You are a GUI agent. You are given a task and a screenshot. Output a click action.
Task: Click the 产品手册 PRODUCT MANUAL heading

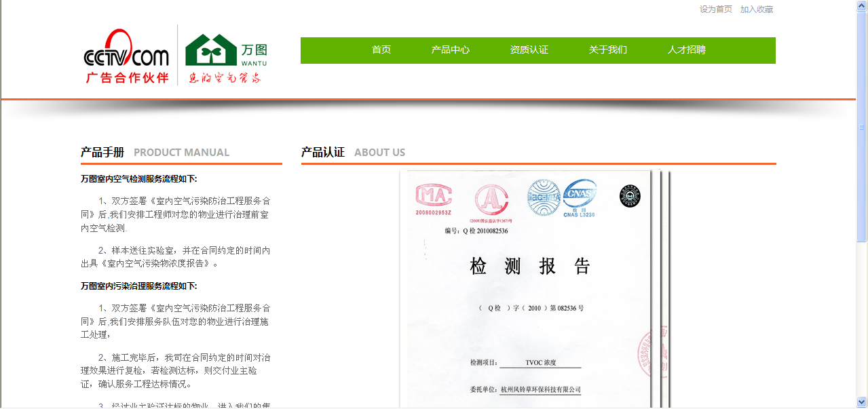coord(155,153)
